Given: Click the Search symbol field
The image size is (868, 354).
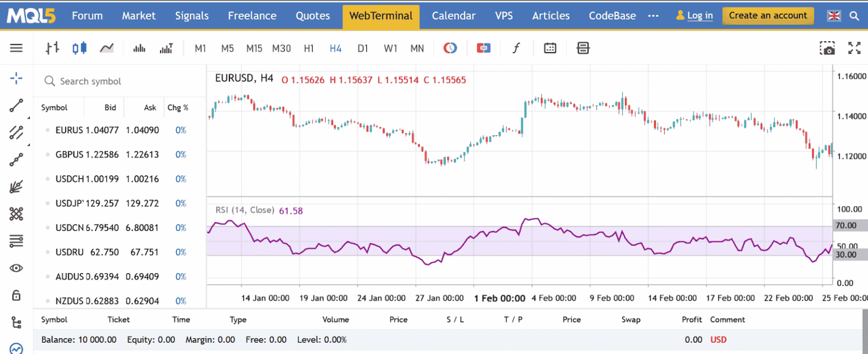Looking at the screenshot, I should (120, 81).
